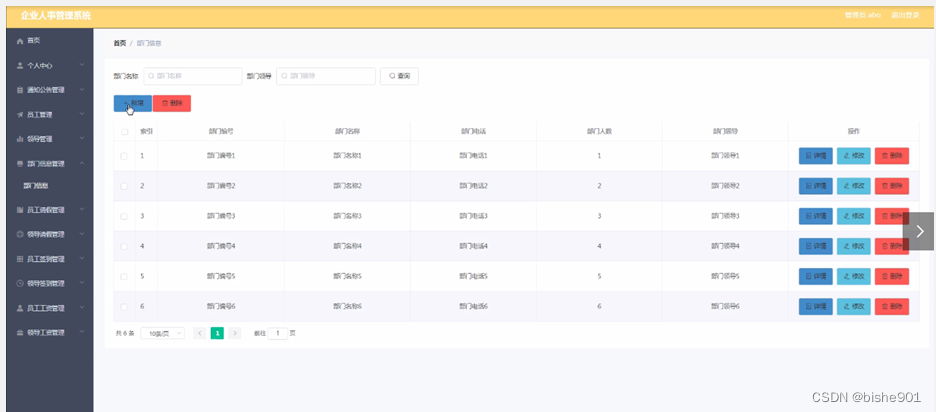View 详情 of 部门名称2 row
This screenshot has height=412, width=936.
pos(815,186)
